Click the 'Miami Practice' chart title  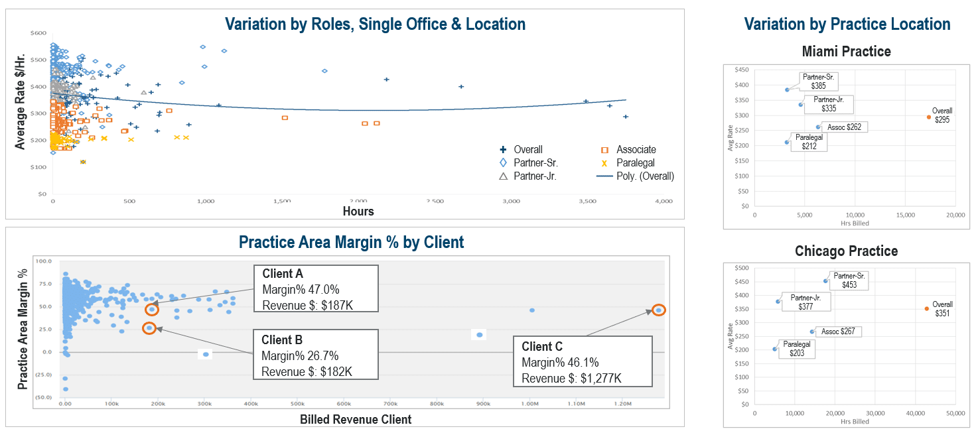pos(846,51)
